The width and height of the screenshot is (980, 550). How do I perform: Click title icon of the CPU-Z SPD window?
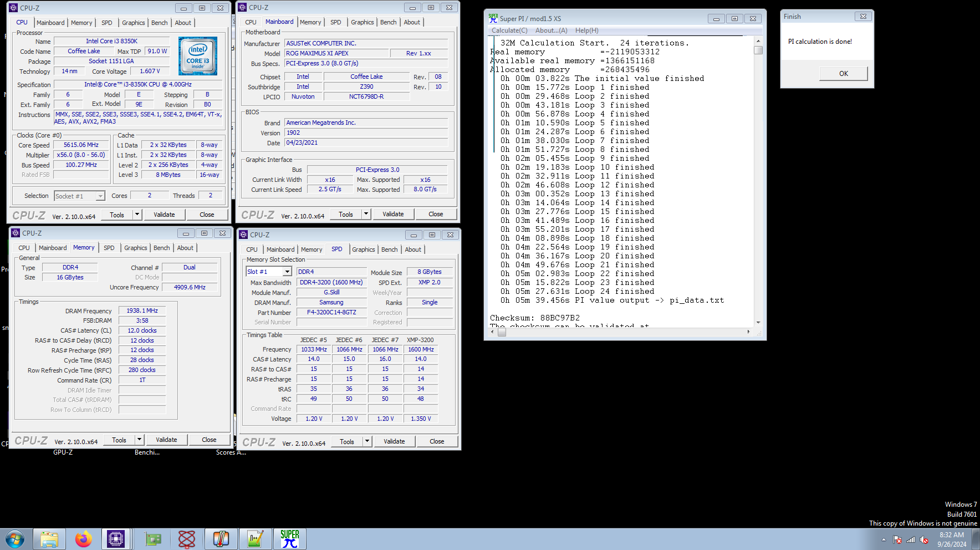pos(243,235)
